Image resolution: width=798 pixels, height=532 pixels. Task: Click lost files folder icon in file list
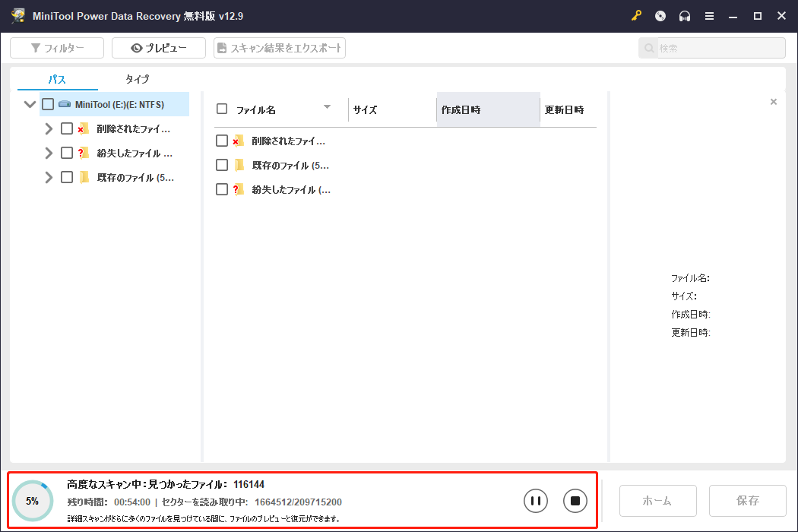(x=238, y=189)
